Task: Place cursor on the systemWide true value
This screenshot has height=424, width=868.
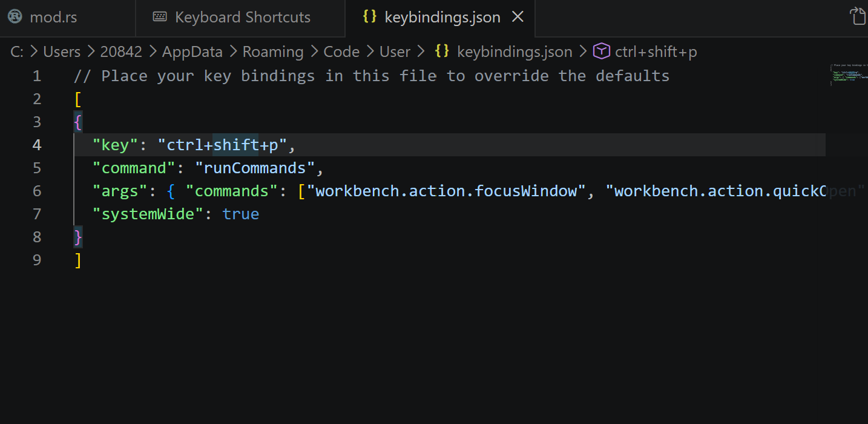Action: click(x=241, y=214)
